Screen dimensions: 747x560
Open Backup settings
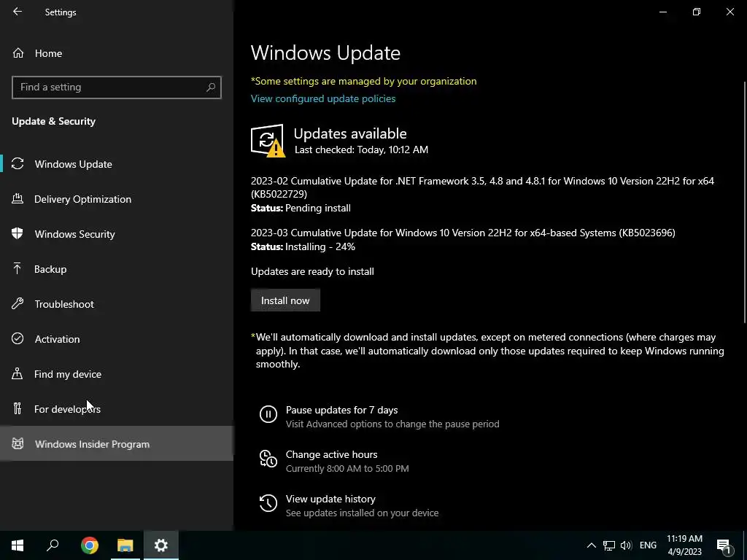pos(117,269)
